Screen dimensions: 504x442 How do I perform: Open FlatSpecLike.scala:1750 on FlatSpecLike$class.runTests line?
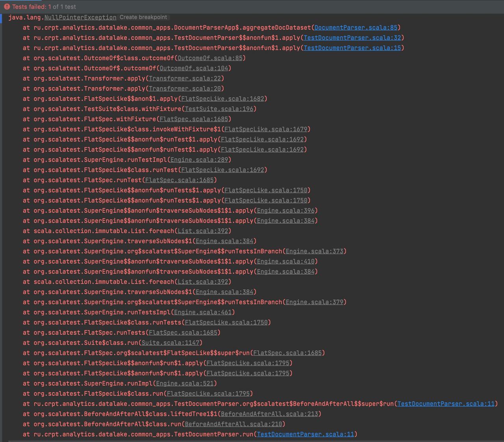tap(226, 323)
